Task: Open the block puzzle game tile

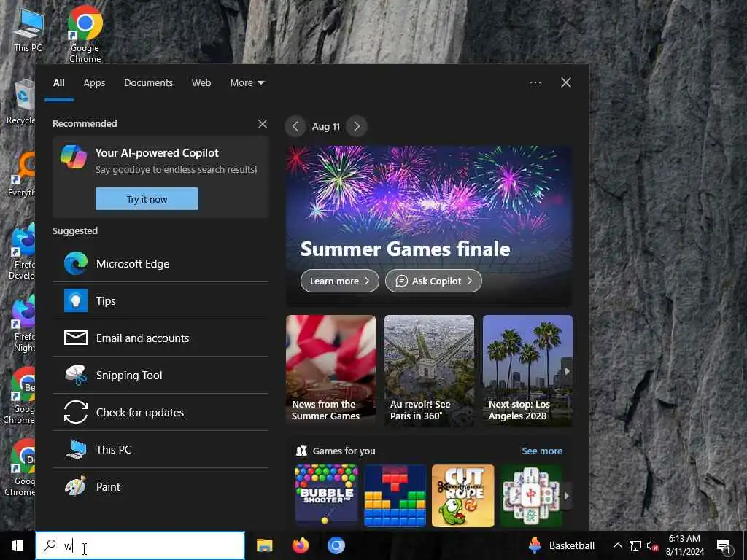Action: tap(395, 496)
